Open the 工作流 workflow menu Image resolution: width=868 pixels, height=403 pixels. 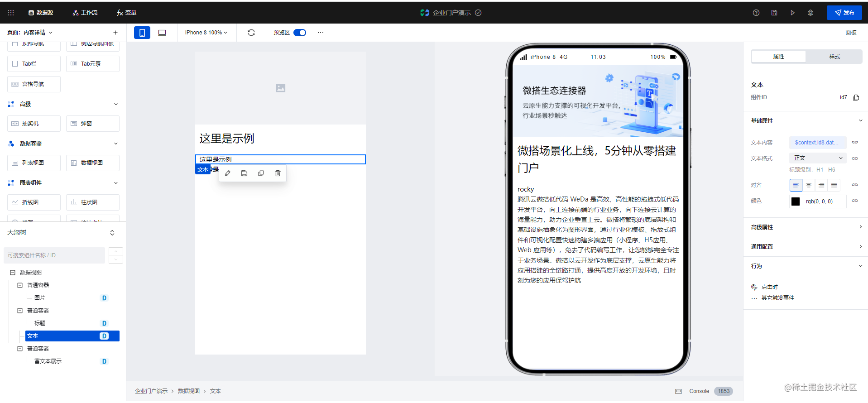pyautogui.click(x=85, y=13)
